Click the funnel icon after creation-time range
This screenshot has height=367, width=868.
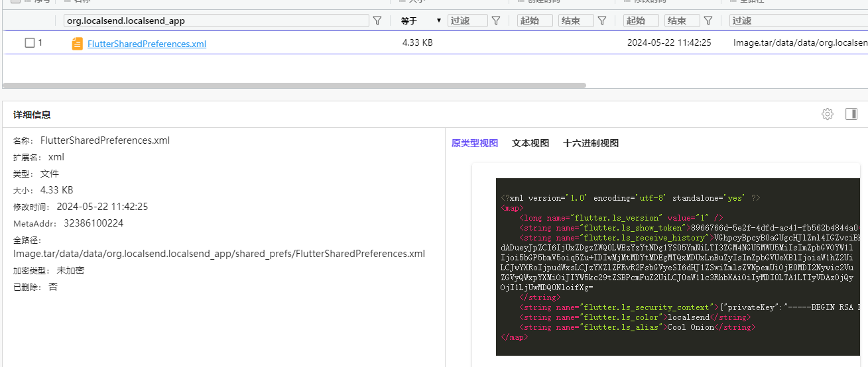pos(602,21)
